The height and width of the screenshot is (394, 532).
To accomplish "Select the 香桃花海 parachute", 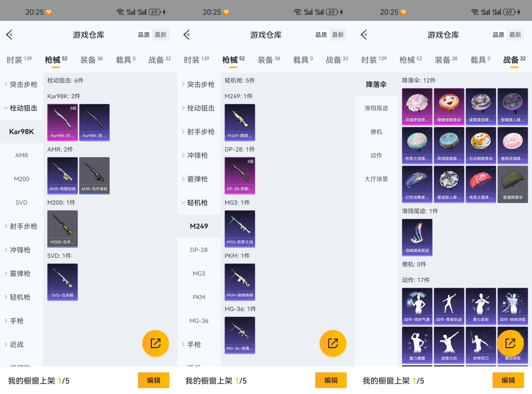I will click(x=513, y=145).
